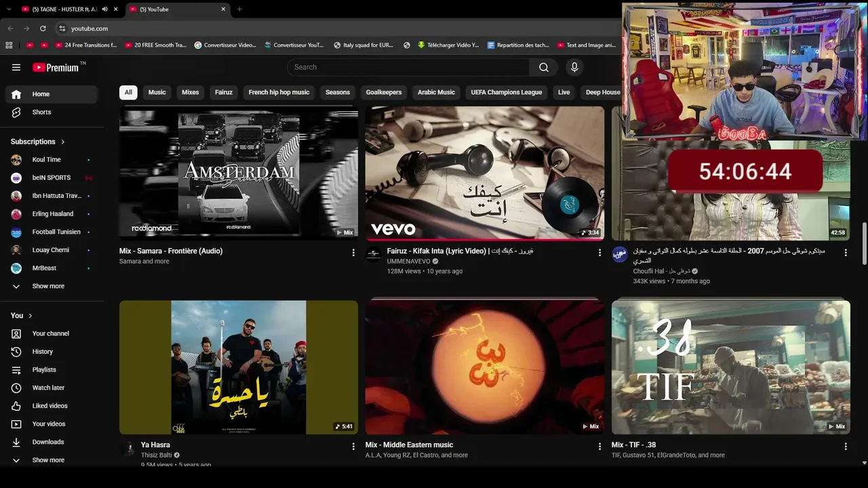Screen dimensions: 868x488
Task: Open options for Mix - TIF - .38
Action: (846, 447)
